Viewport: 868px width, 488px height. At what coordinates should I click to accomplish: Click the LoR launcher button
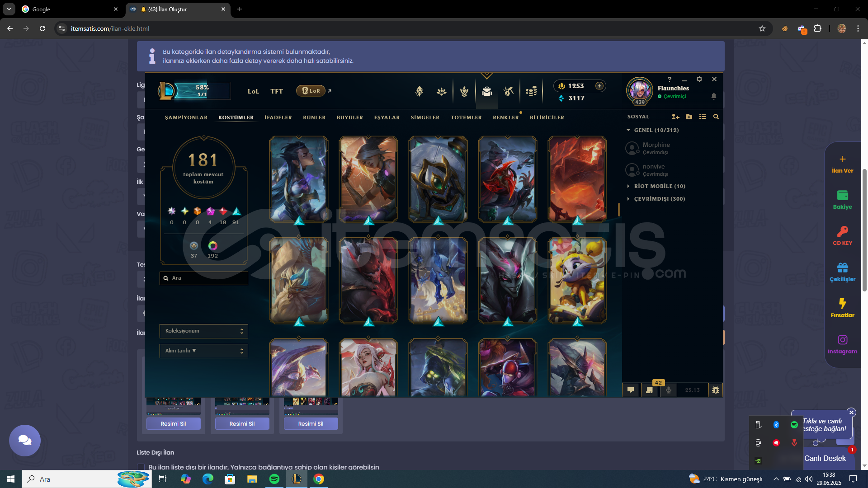[311, 91]
